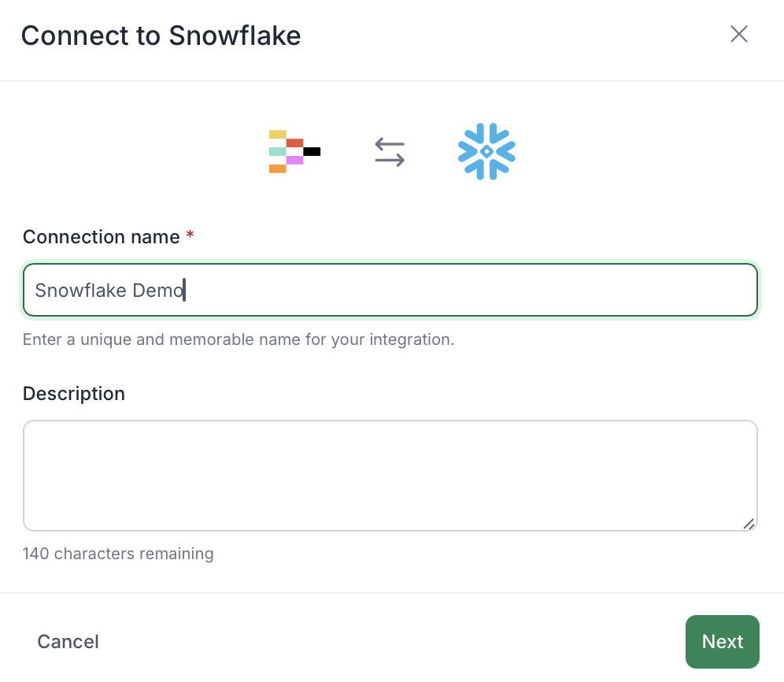This screenshot has height=682, width=784.
Task: Click the "Connection name" label
Action: click(x=101, y=237)
